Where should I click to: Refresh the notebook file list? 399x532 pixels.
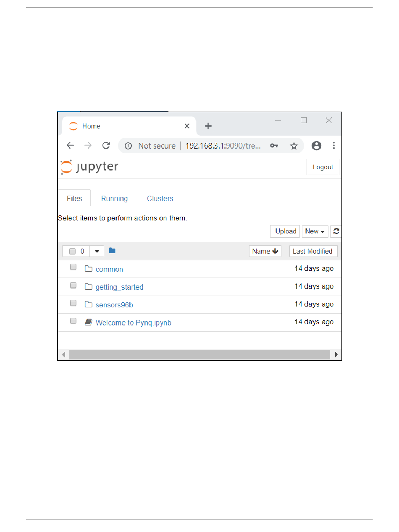(336, 231)
